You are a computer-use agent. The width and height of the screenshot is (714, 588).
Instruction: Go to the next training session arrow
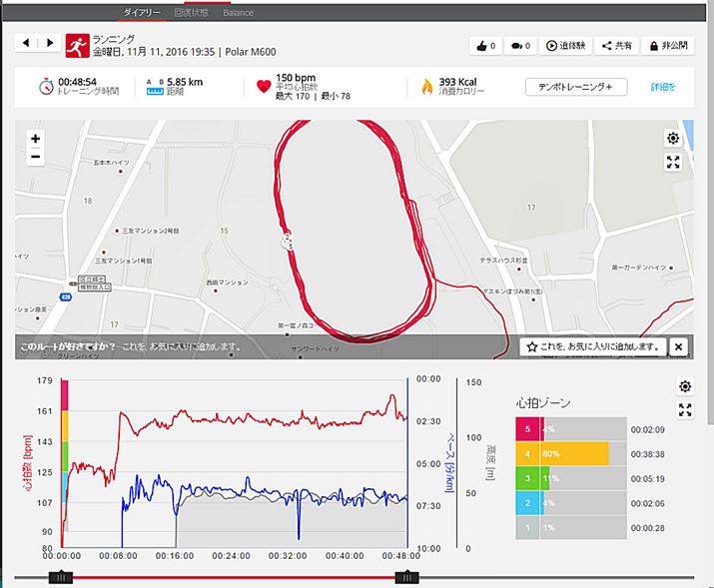click(x=49, y=43)
